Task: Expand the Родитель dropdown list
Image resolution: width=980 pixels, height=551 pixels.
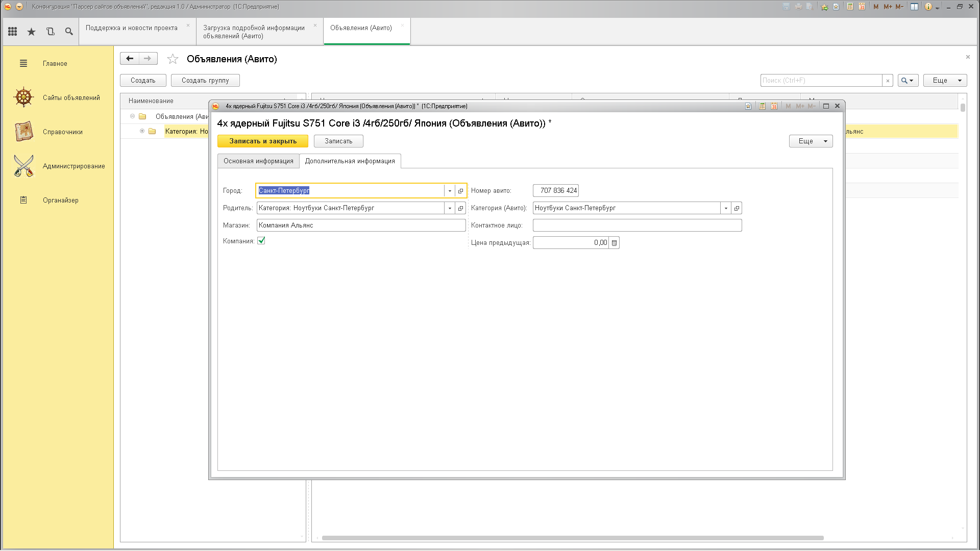Action: (x=450, y=208)
